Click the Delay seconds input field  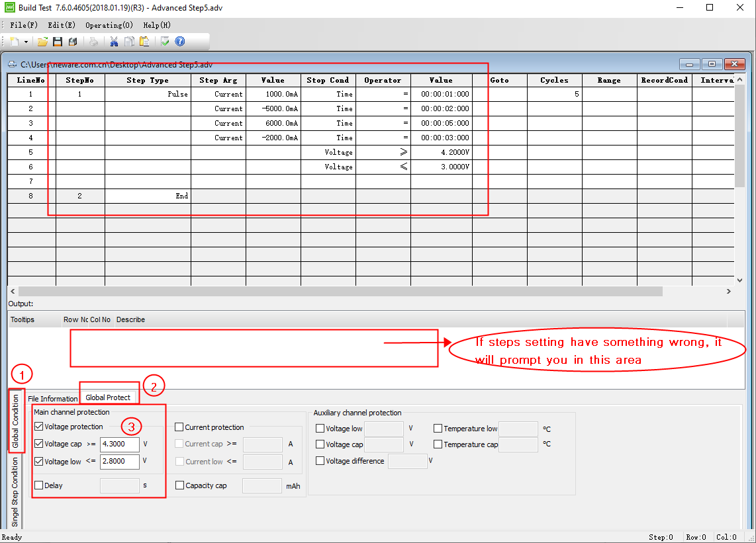[x=120, y=485]
